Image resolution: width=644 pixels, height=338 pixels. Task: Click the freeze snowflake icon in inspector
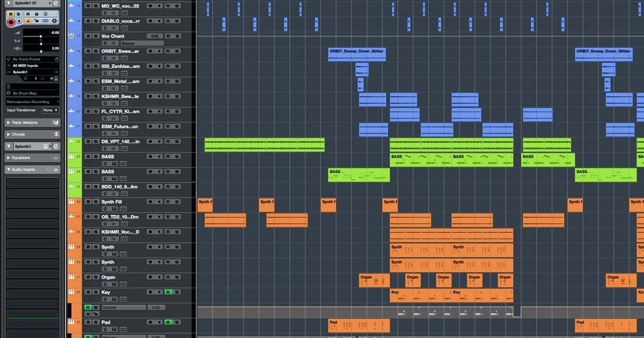pos(54,21)
